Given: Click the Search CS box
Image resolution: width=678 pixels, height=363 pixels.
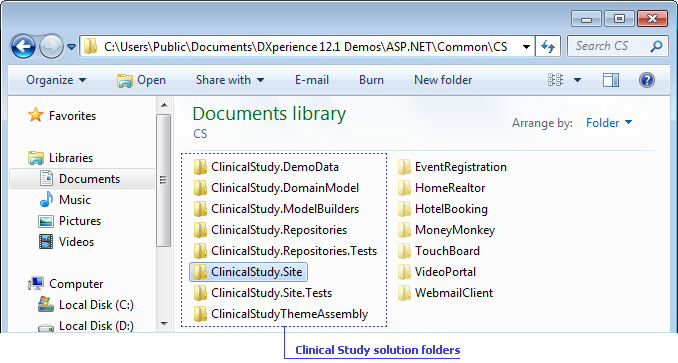Looking at the screenshot, I should tap(617, 46).
